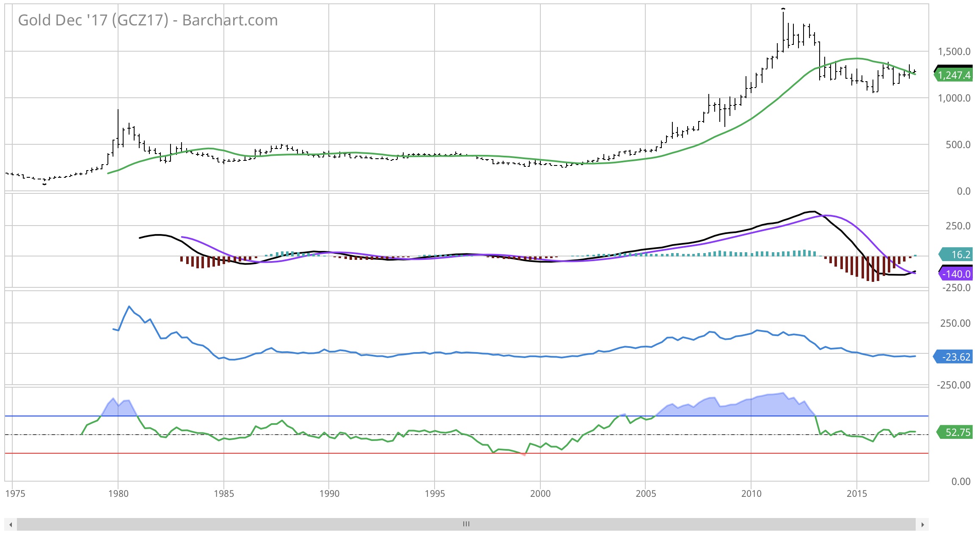Click the green 52.75 RSI value tag
Screen dimensions: 980x540
coord(955,433)
